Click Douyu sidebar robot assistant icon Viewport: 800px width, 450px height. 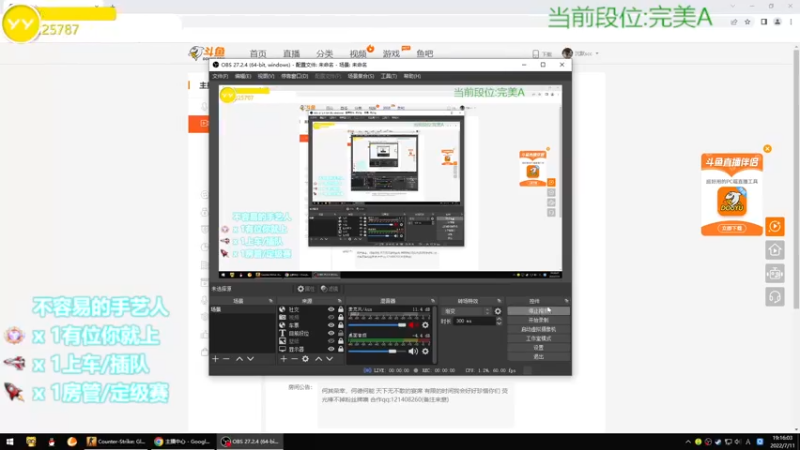[x=774, y=273]
